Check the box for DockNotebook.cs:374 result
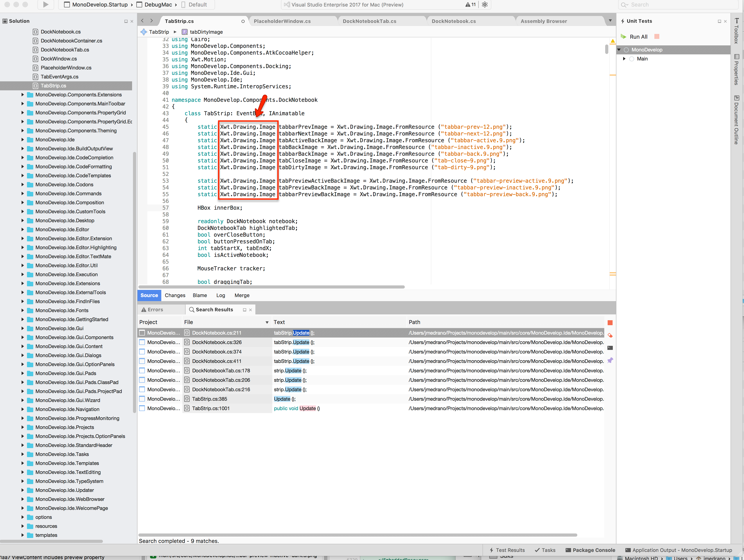Viewport: 744px width, 560px height. pos(142,352)
